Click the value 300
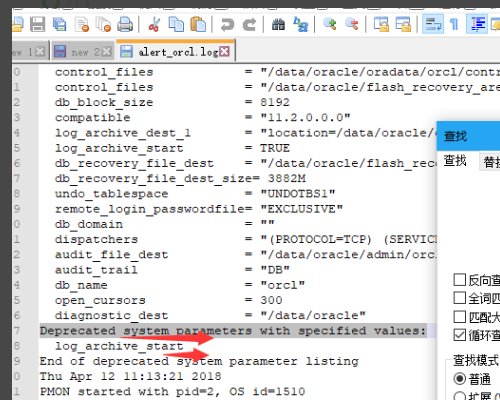Viewport: 500px width, 400px height. click(x=271, y=300)
